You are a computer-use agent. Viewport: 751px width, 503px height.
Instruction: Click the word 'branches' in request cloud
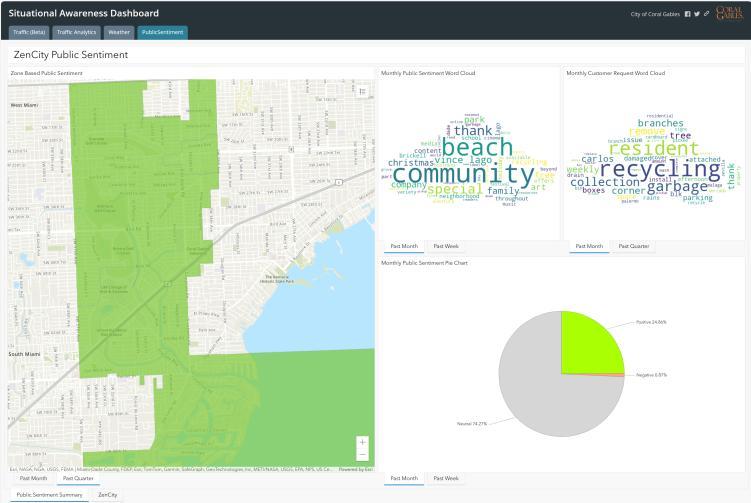660,123
